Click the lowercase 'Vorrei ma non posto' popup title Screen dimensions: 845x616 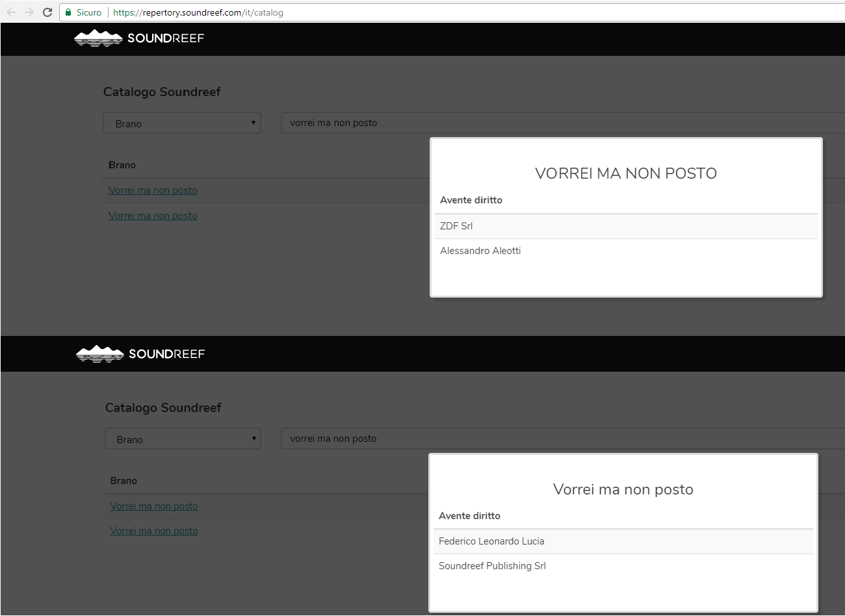[x=623, y=489]
